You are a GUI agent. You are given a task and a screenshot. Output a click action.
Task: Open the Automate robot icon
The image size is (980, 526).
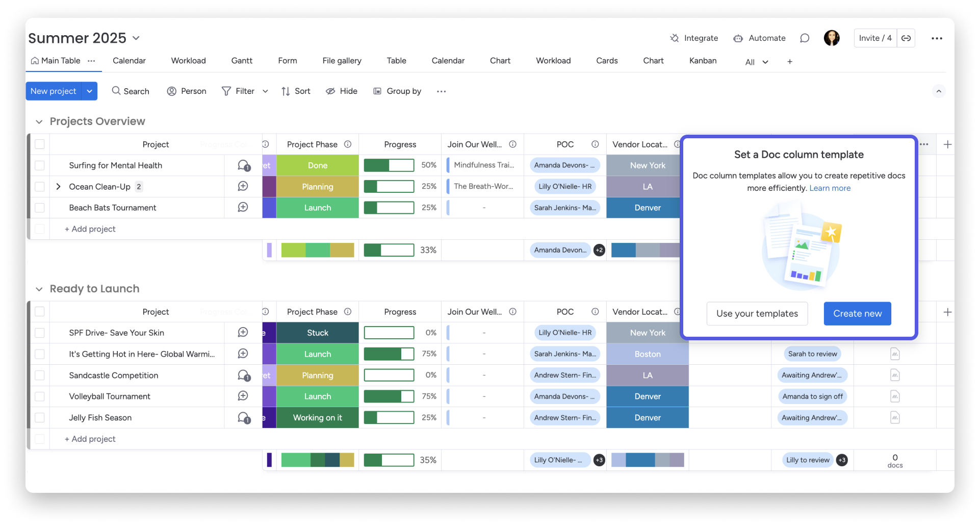738,38
